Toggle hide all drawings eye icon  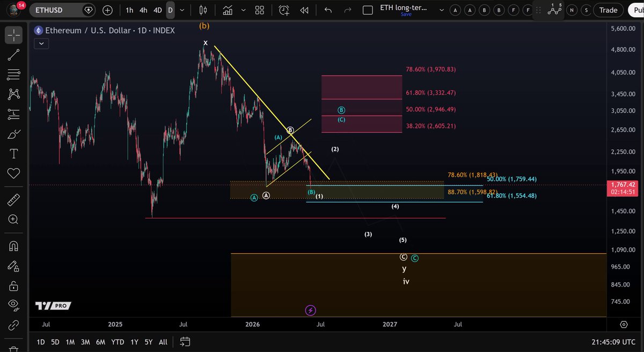point(14,304)
